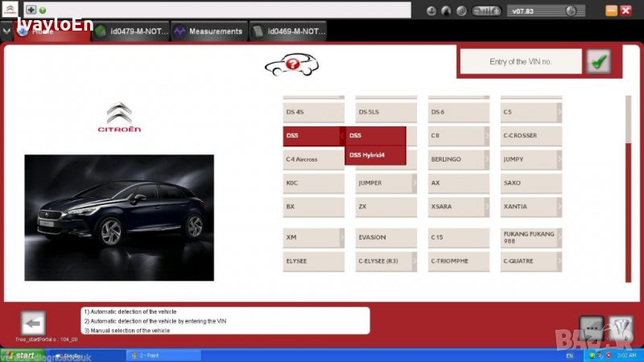This screenshot has width=644, height=362.
Task: Switch to the Measurements tab
Action: [x=208, y=31]
